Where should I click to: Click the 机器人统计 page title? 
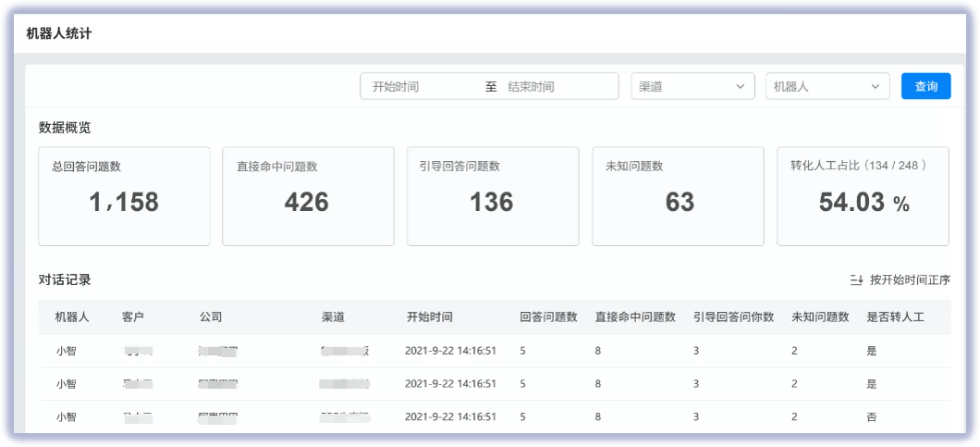point(59,33)
